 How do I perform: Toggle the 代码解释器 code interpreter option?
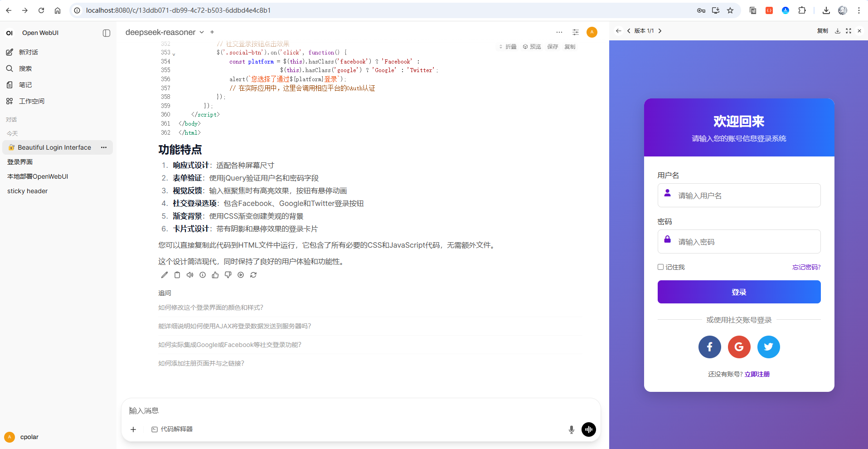[x=172, y=429]
